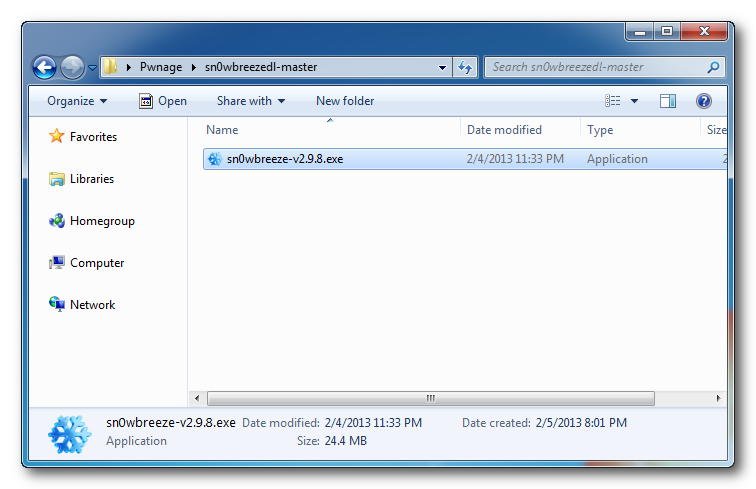Image resolution: width=756 pixels, height=489 pixels.
Task: Maximize the Explorer window
Action: click(667, 32)
